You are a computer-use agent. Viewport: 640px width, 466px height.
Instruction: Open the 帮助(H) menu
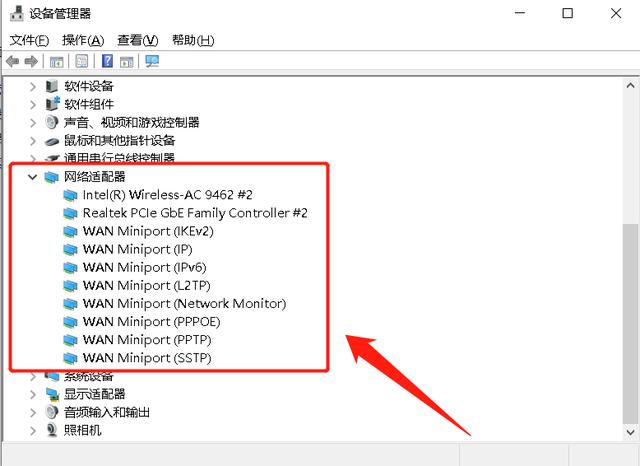point(193,40)
